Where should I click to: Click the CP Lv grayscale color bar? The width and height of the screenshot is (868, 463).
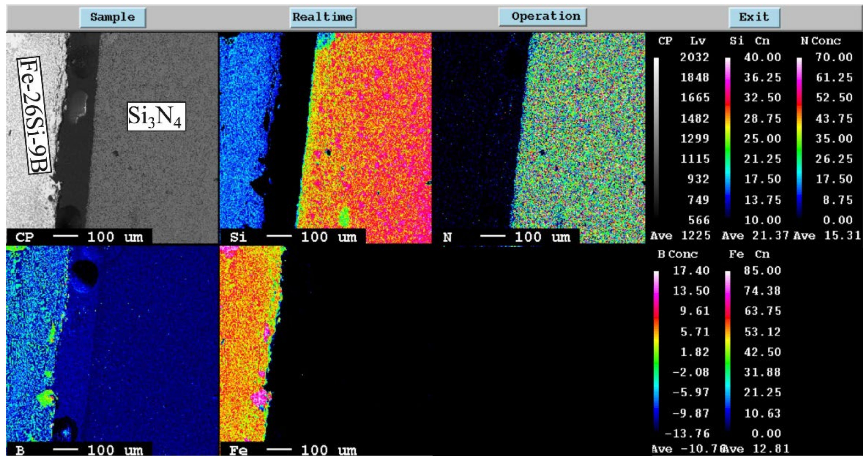click(x=656, y=137)
